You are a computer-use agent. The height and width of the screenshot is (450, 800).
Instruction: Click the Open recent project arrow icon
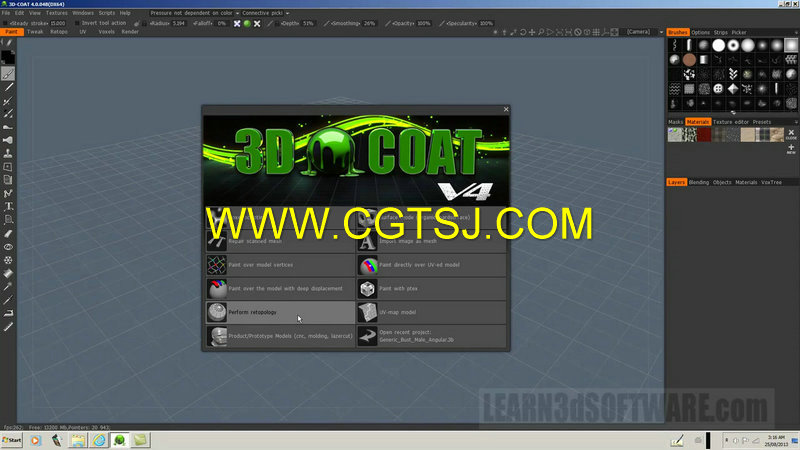tap(367, 336)
